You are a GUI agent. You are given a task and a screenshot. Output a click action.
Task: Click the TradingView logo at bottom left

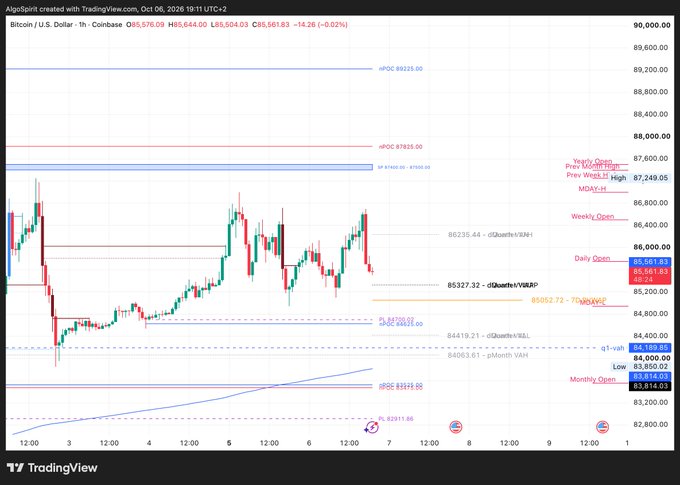52,468
